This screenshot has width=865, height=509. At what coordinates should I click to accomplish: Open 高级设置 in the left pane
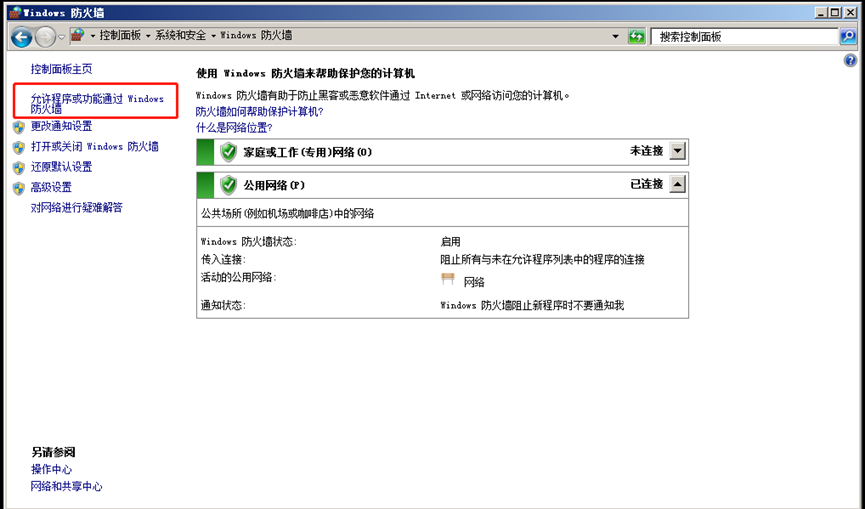(x=51, y=187)
